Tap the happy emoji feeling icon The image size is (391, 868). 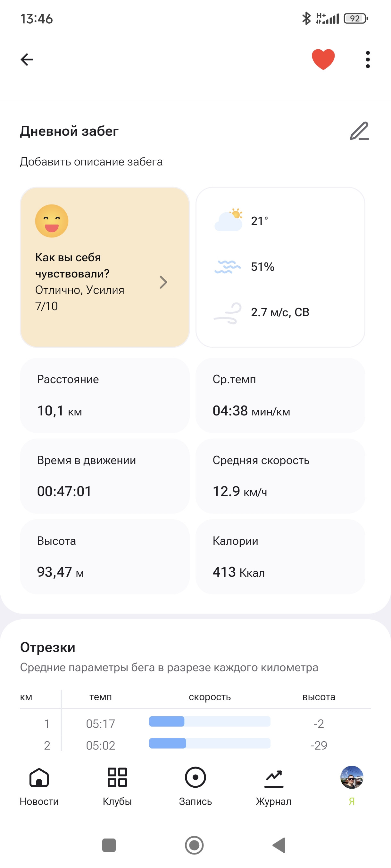pos(52,221)
